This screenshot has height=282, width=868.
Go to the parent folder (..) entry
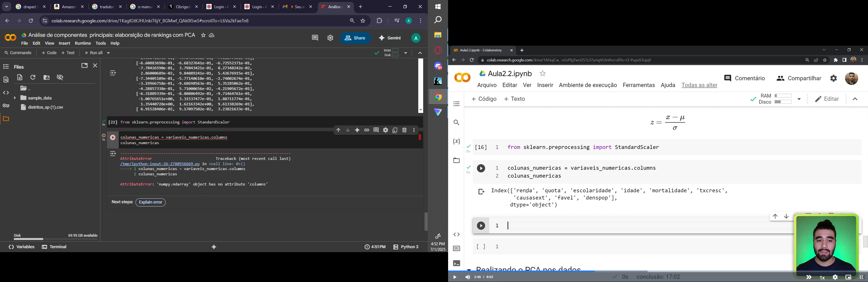coord(26,88)
